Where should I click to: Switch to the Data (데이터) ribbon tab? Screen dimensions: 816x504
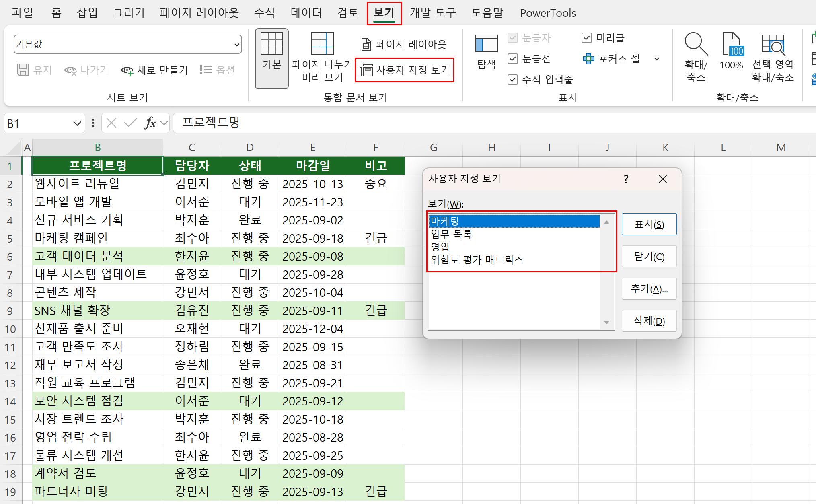point(306,13)
